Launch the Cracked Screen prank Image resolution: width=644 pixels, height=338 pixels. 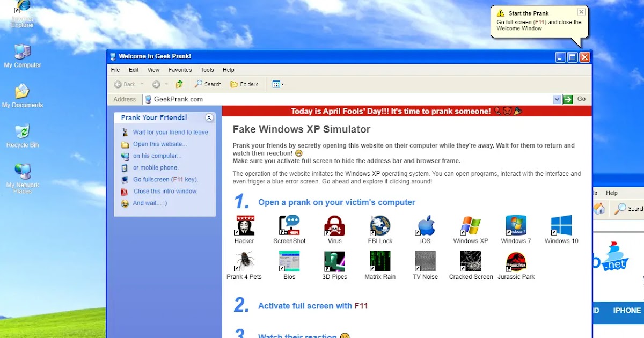pos(471,262)
